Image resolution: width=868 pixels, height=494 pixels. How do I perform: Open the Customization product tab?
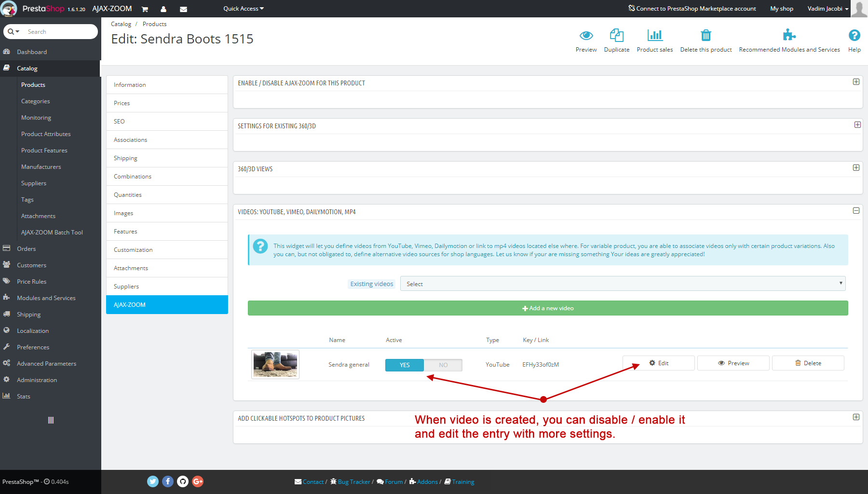(167, 250)
